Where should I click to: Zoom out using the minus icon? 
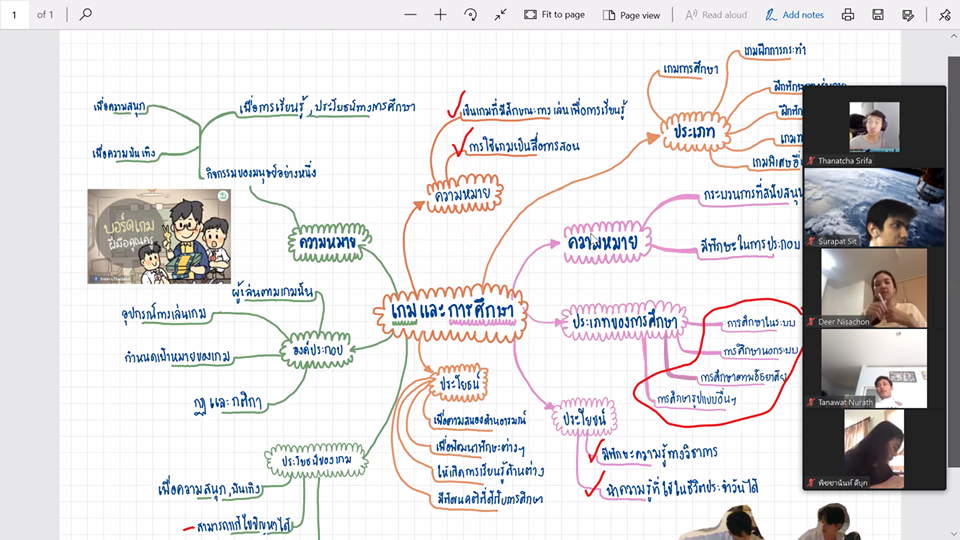point(410,15)
